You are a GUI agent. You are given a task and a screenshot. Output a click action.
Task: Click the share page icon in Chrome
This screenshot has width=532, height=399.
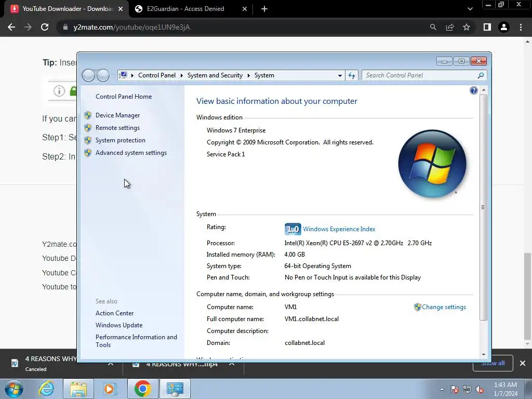(450, 27)
